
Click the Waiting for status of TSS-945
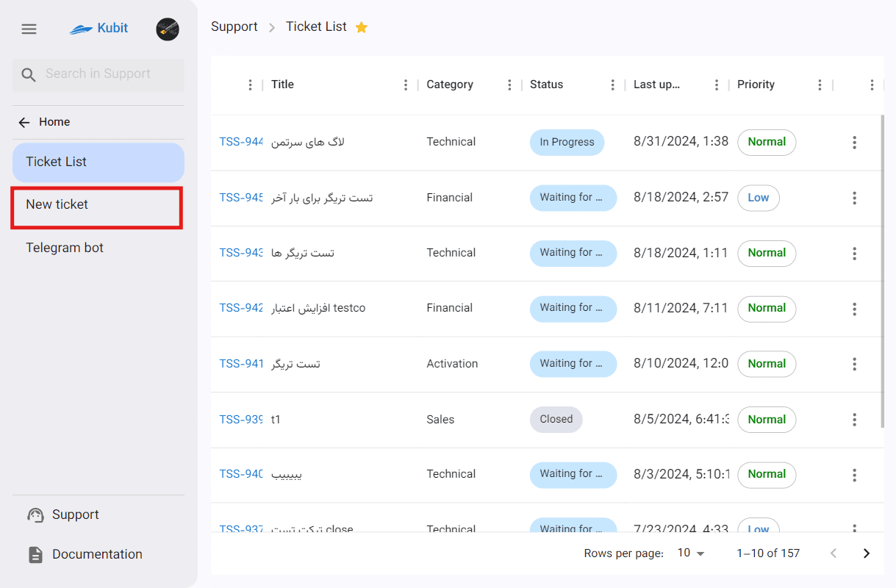coord(573,198)
